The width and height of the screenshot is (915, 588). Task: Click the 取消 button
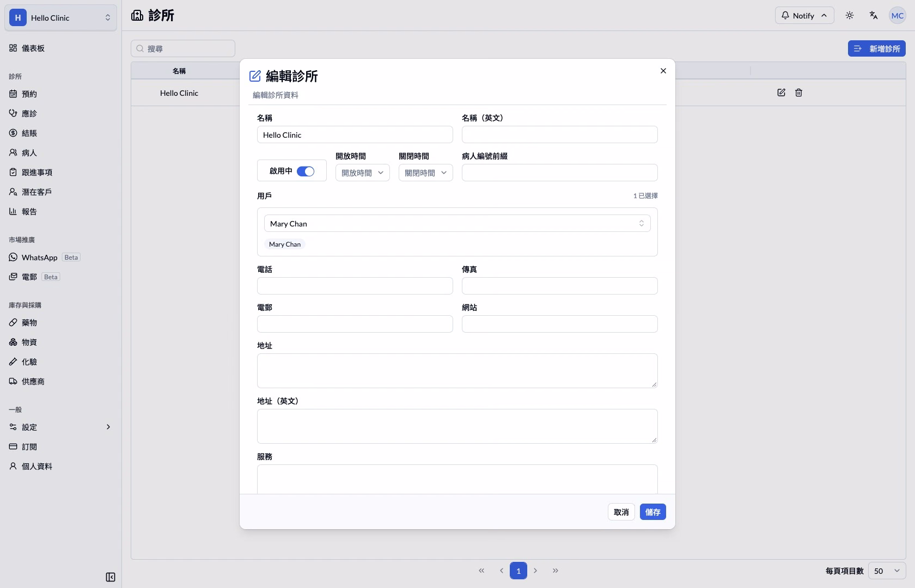click(x=621, y=512)
